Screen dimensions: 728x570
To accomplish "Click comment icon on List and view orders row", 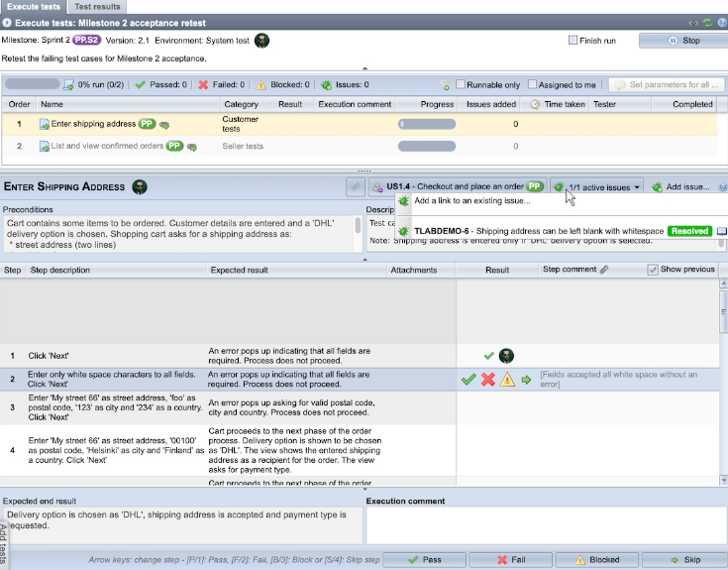I will [192, 147].
